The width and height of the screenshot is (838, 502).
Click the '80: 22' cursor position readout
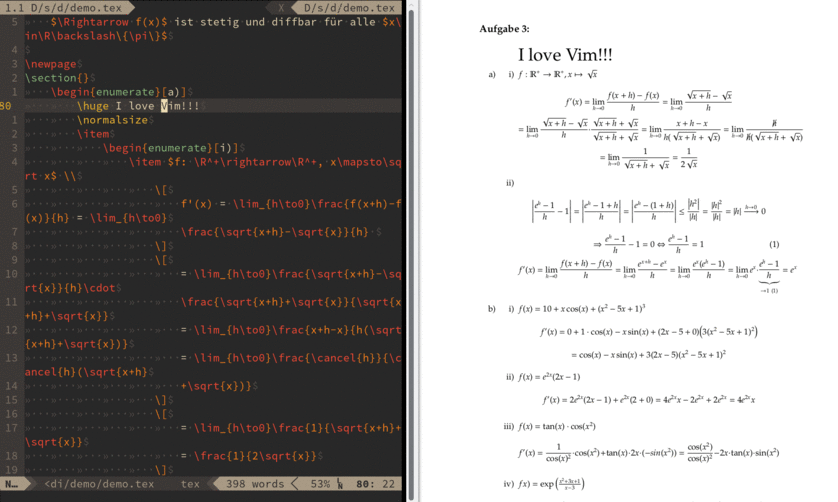coord(375,484)
